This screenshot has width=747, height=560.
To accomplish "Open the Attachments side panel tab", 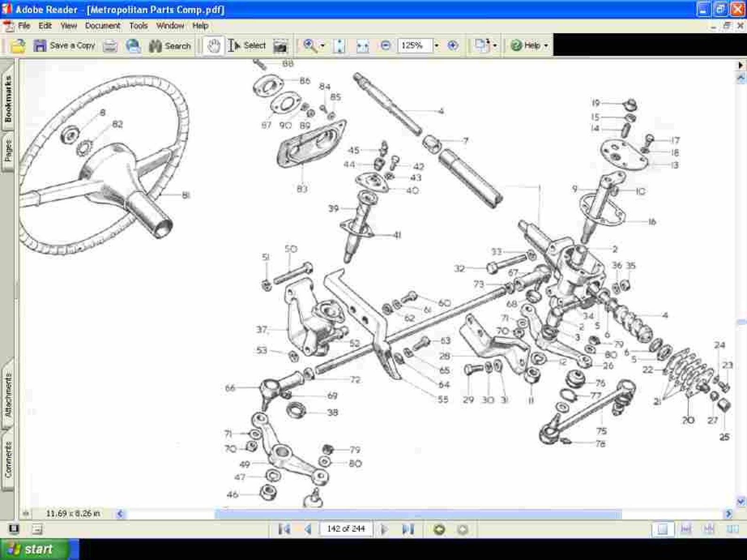I will 8,394.
